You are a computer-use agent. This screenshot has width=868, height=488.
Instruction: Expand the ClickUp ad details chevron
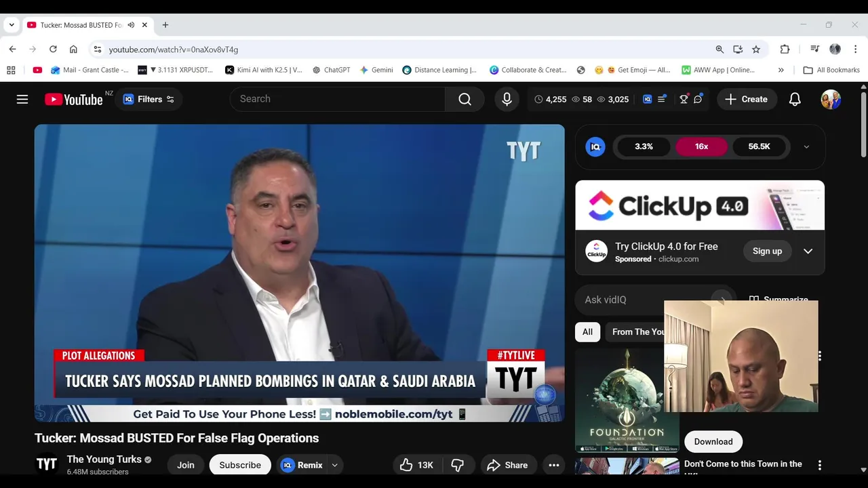[x=808, y=251]
